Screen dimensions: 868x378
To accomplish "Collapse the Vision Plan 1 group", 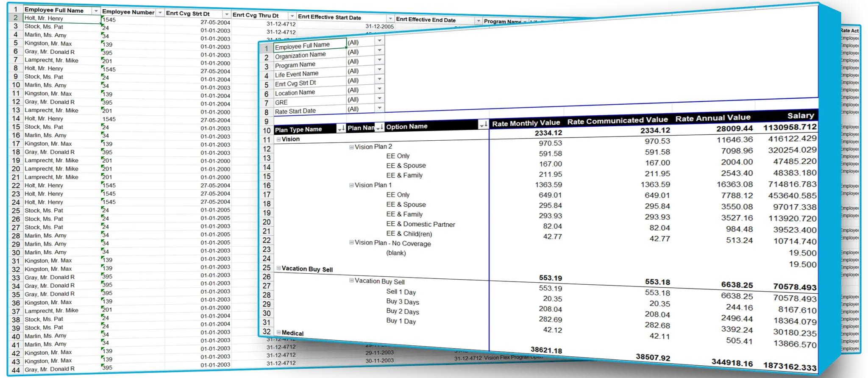I will coord(351,185).
